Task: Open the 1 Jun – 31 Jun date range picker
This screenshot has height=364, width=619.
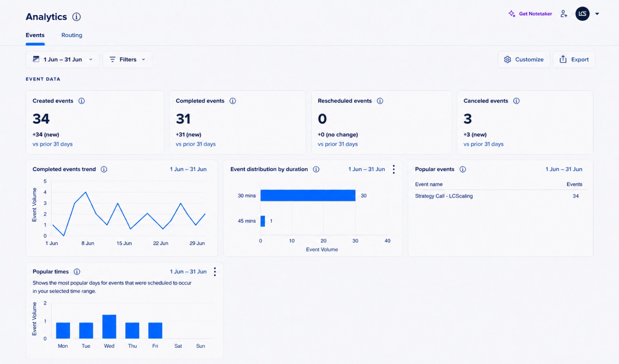Action: coord(63,60)
